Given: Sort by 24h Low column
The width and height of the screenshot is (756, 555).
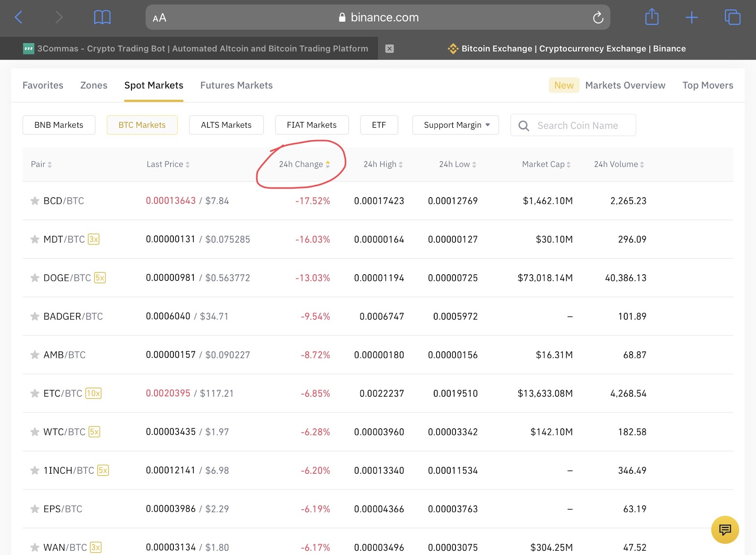Looking at the screenshot, I should (x=457, y=164).
